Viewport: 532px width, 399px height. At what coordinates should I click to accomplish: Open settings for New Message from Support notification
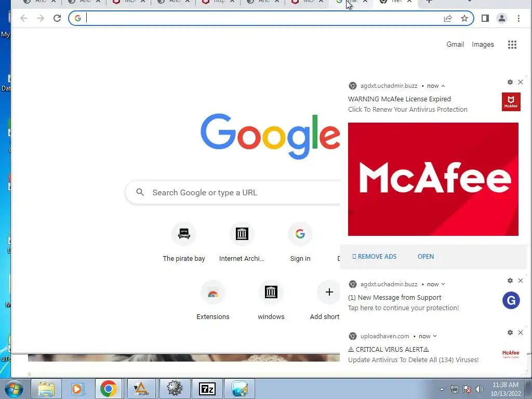click(510, 281)
